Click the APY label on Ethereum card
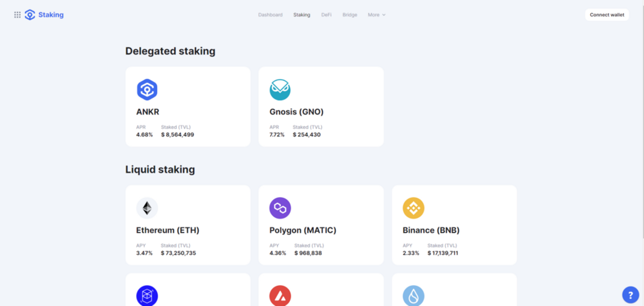This screenshot has height=306, width=644. pyautogui.click(x=141, y=246)
